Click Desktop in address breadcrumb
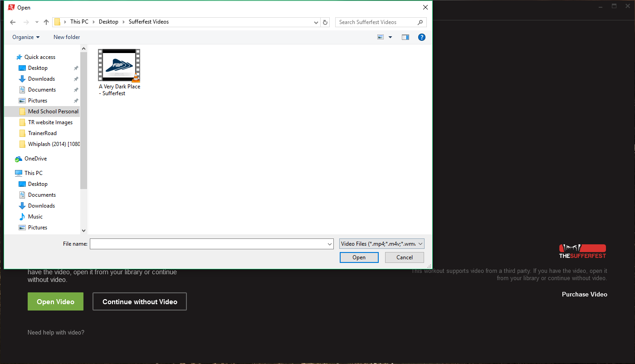The height and width of the screenshot is (364, 635). 108,22
